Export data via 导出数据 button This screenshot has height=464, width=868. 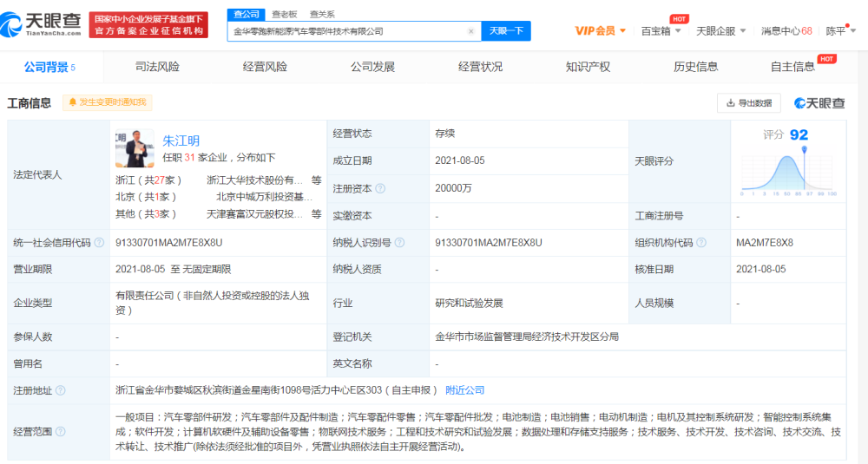click(749, 103)
